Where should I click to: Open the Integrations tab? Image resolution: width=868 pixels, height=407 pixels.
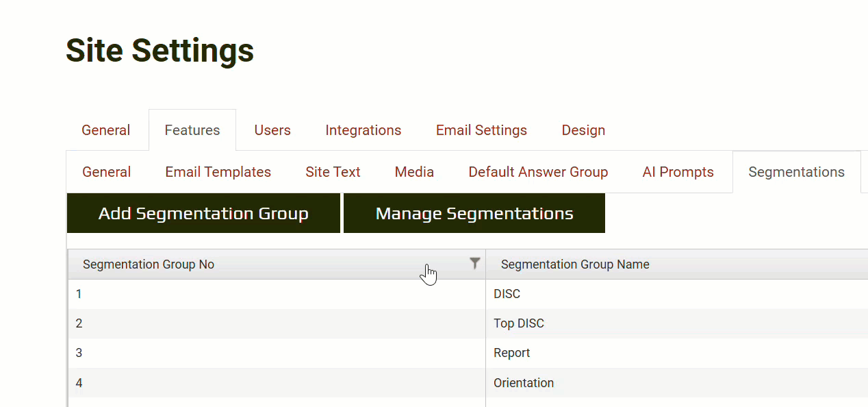[363, 130]
